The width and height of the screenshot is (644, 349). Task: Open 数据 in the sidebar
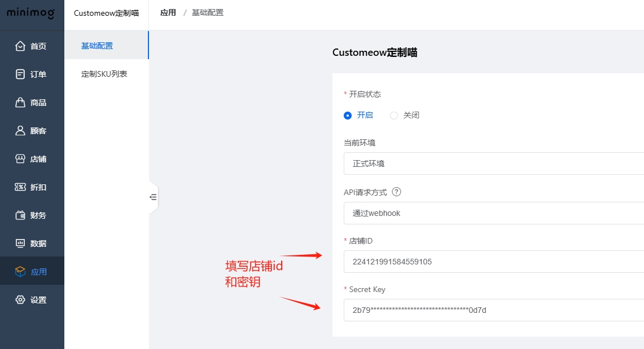[32, 243]
